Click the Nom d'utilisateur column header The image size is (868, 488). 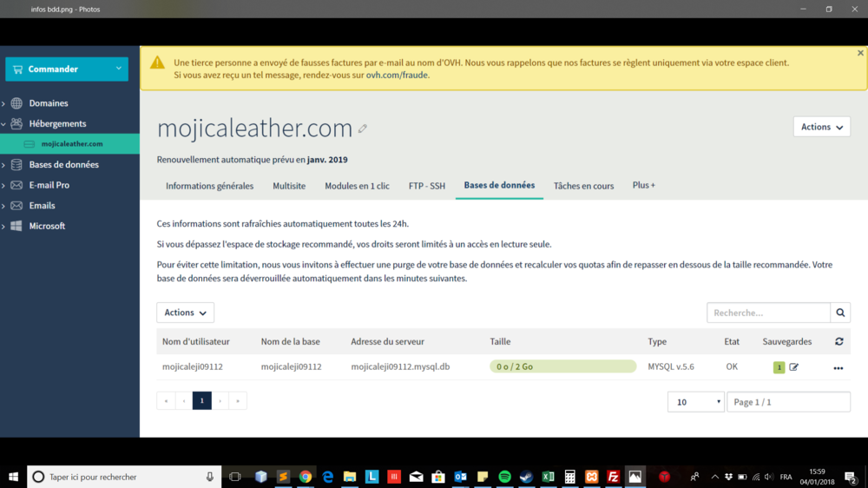[196, 342]
